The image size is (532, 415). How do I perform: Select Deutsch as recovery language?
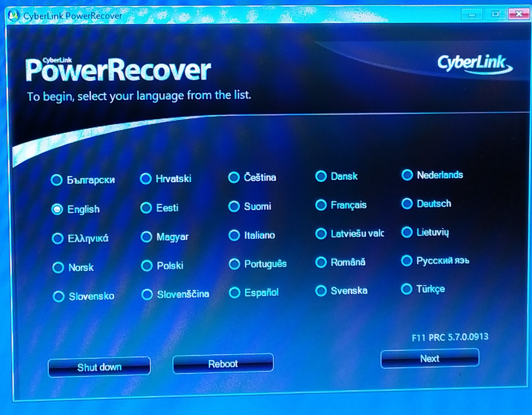click(407, 204)
